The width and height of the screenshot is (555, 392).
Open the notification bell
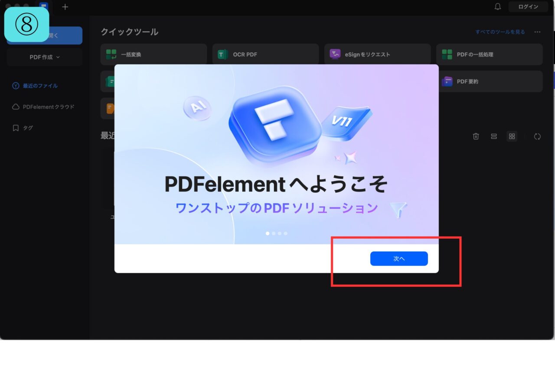498,6
